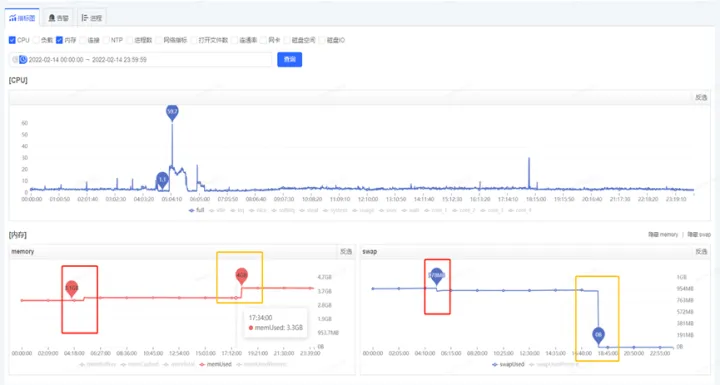
Task: Click 隐藏 swap link above swap chart
Action: pyautogui.click(x=699, y=235)
